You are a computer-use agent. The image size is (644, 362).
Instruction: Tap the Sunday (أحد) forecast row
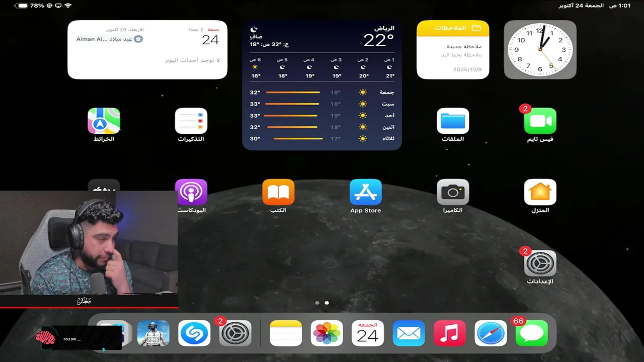tap(322, 116)
